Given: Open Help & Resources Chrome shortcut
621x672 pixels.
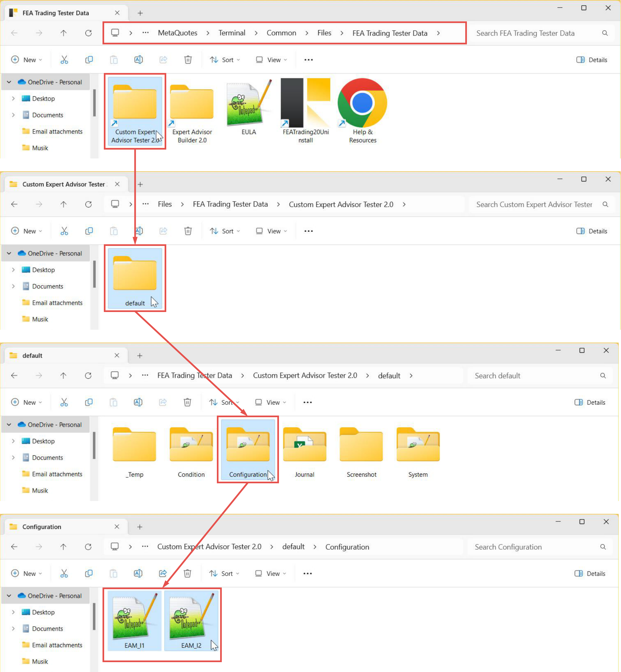Looking at the screenshot, I should coord(363,111).
